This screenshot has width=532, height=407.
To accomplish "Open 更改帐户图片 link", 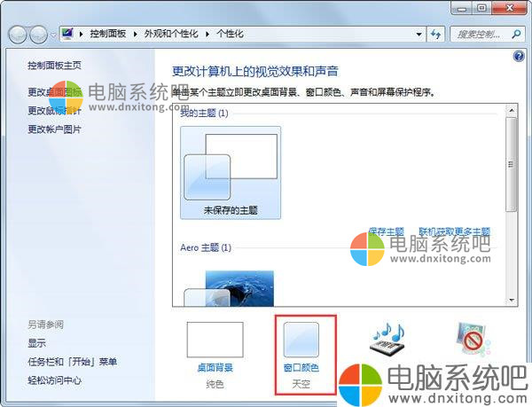I will [54, 129].
